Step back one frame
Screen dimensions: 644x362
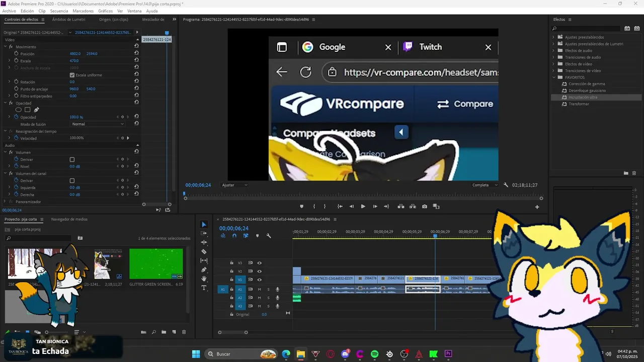point(352,206)
